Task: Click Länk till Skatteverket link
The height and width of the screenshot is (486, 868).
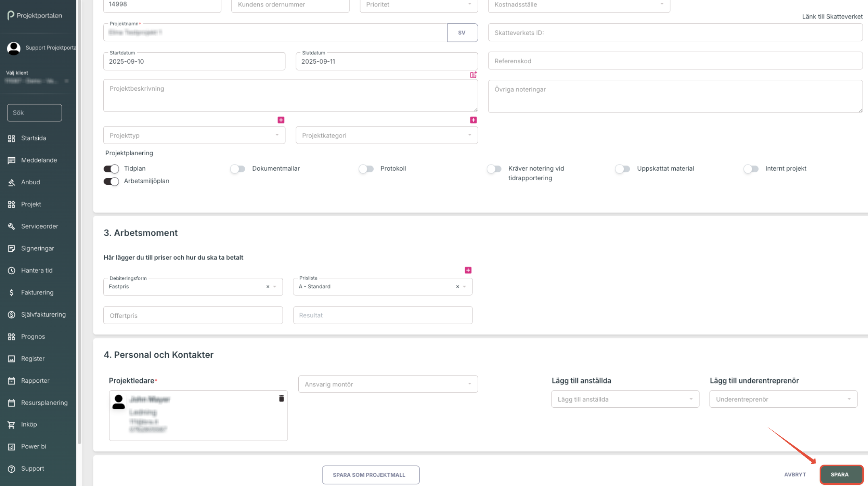Action: pyautogui.click(x=832, y=17)
